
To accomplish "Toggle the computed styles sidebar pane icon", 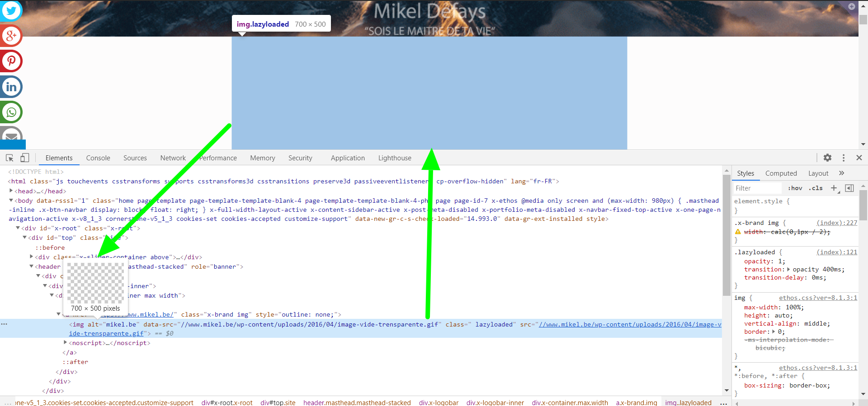I will [849, 188].
